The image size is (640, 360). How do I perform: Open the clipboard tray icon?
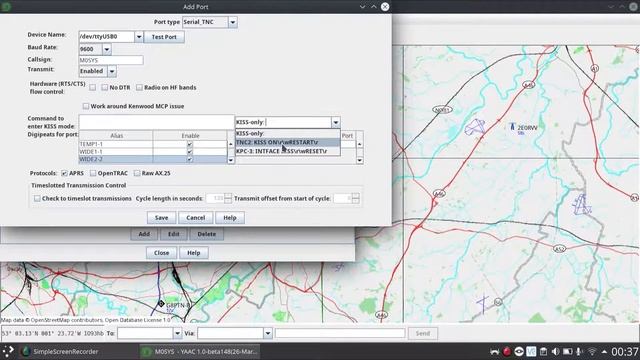tap(543, 351)
